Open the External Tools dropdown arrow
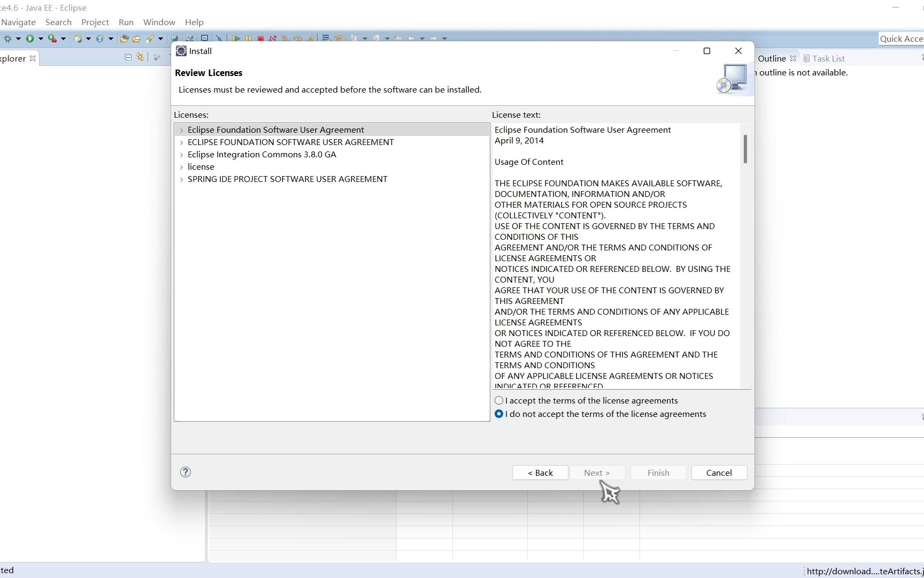The height and width of the screenshot is (578, 924). [x=63, y=39]
